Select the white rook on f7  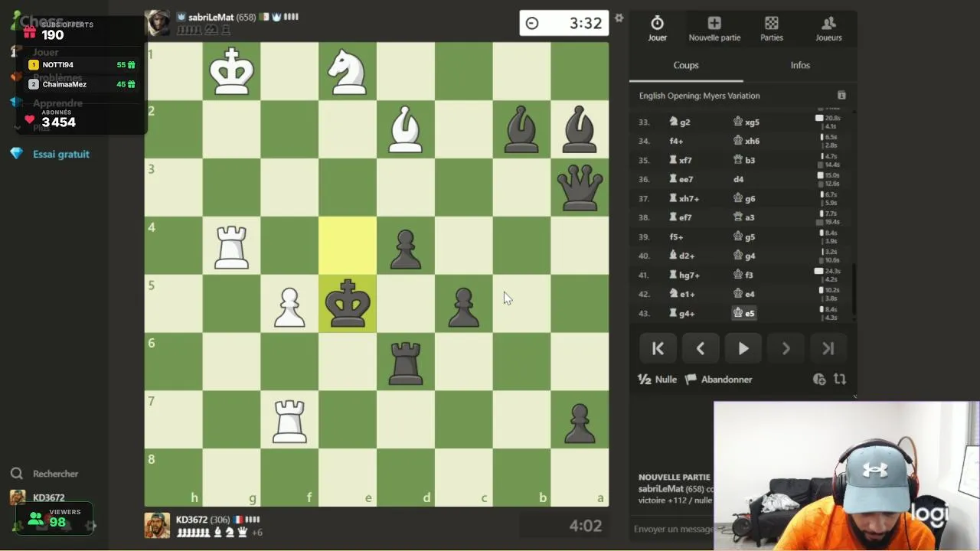point(289,420)
